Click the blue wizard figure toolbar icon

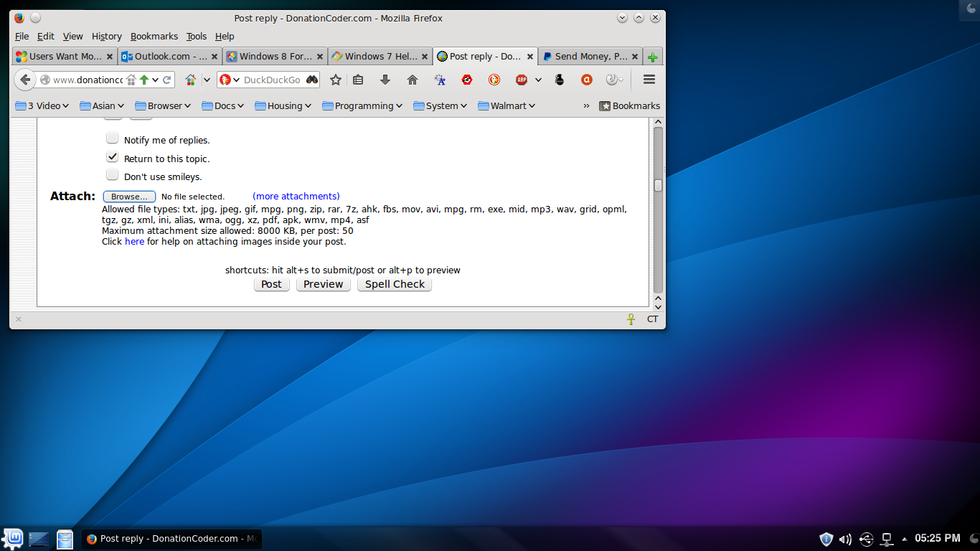point(440,80)
